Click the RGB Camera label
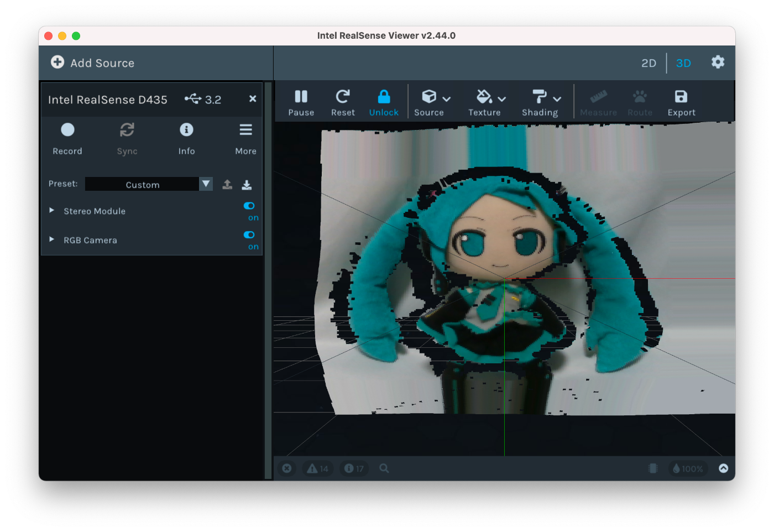This screenshot has height=532, width=774. pos(90,240)
